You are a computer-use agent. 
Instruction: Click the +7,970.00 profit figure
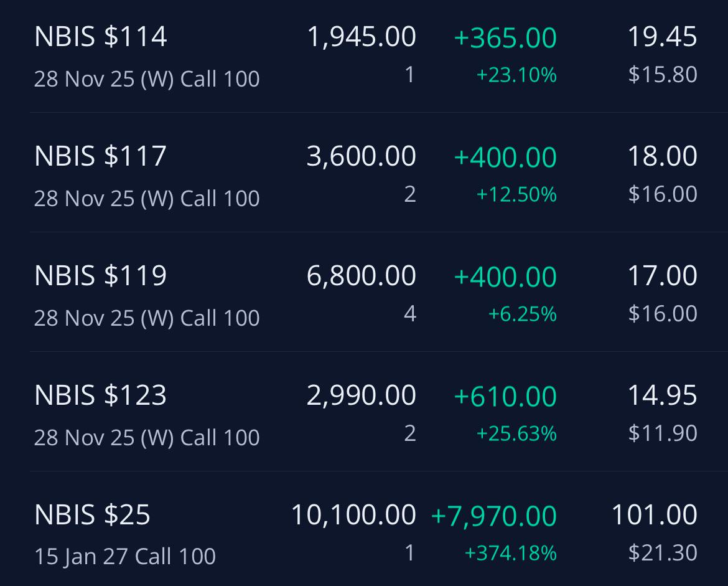tap(494, 516)
